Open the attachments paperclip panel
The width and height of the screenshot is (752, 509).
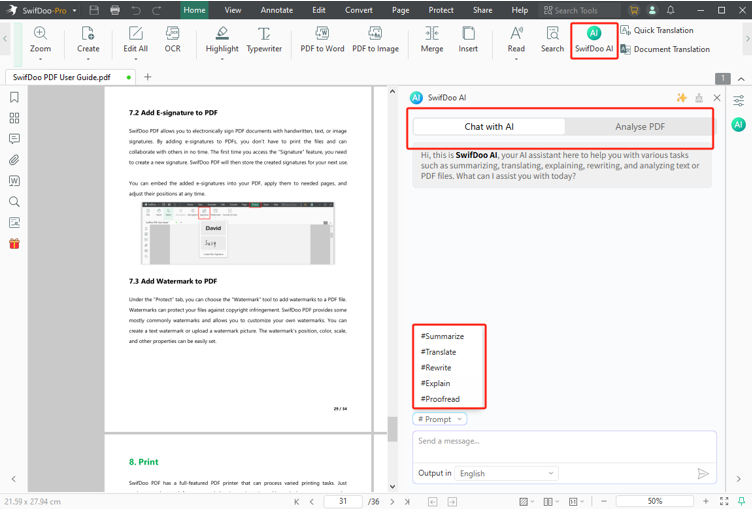pyautogui.click(x=14, y=160)
